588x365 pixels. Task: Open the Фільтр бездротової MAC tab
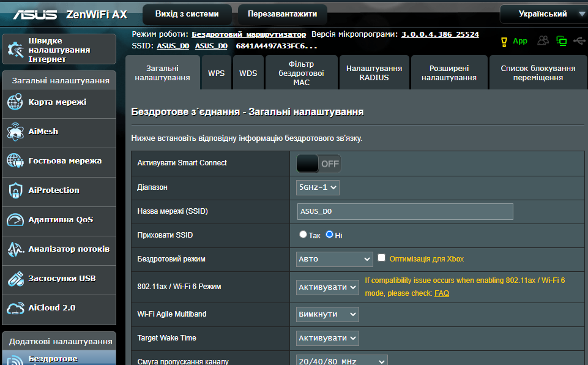pos(302,73)
